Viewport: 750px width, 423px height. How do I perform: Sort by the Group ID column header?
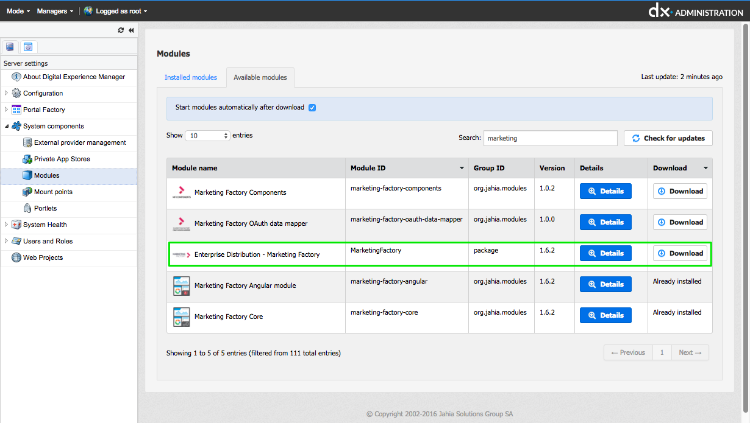[x=502, y=168]
